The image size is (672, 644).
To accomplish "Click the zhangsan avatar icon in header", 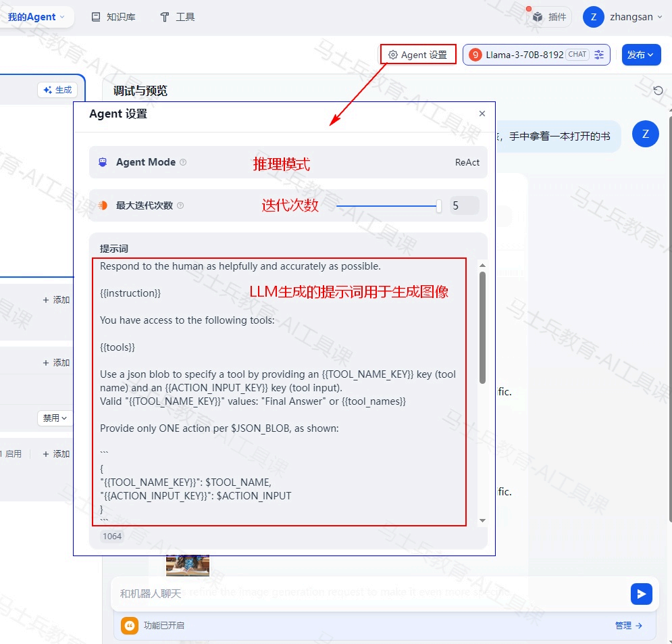I will pyautogui.click(x=594, y=17).
